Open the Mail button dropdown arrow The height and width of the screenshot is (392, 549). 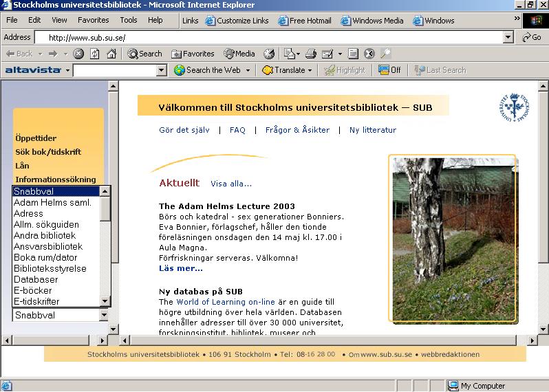coord(298,54)
